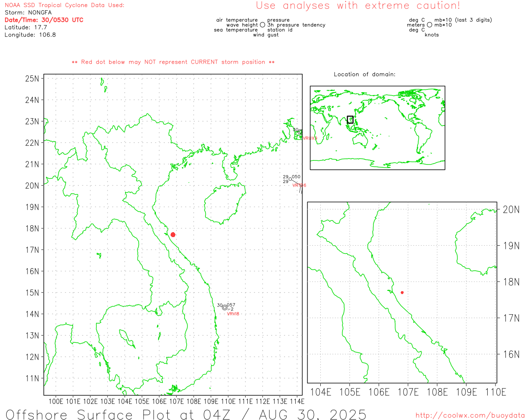Click the 'NOAA SSD Tropical Cyclone Data Used:' heading

click(64, 5)
